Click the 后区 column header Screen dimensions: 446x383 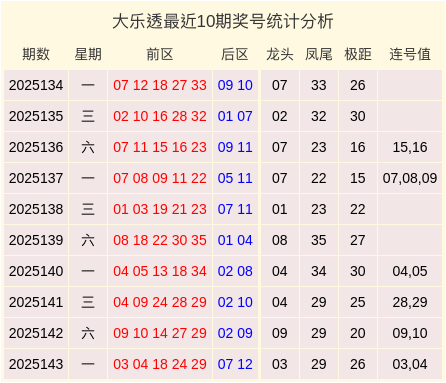pyautogui.click(x=235, y=54)
